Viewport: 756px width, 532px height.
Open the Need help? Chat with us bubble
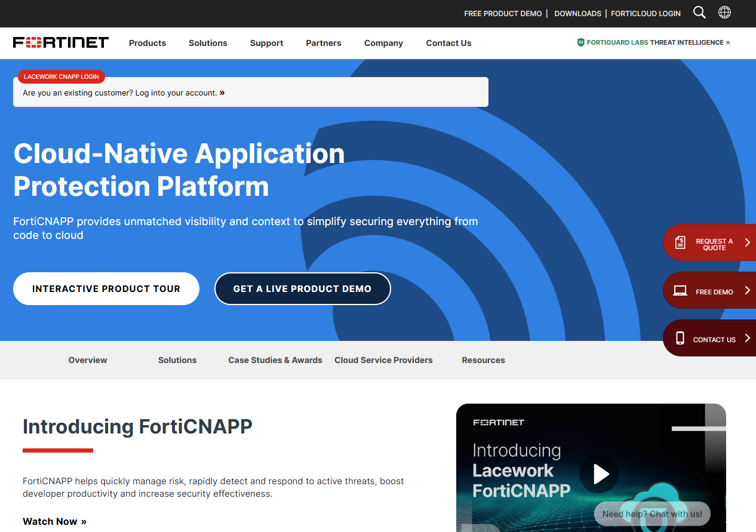pos(652,513)
